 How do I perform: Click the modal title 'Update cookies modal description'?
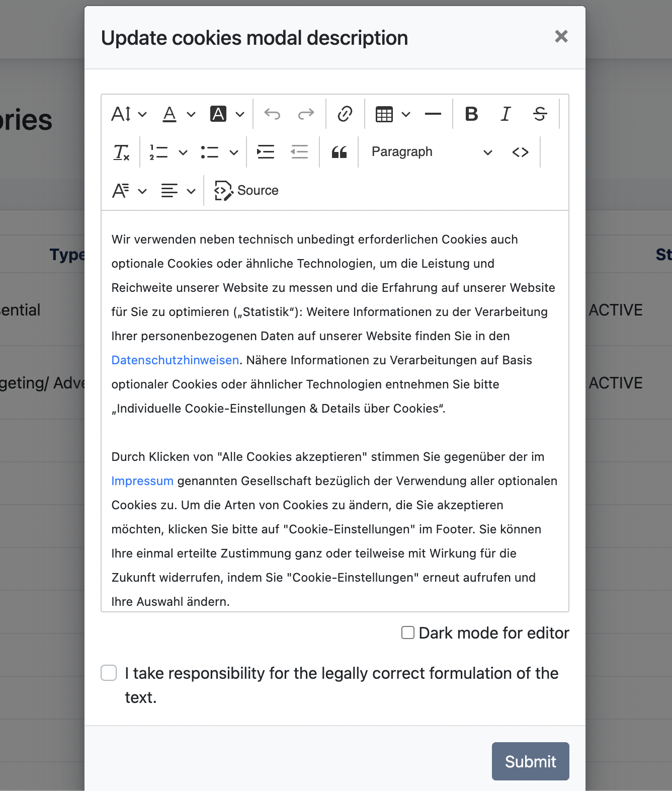(x=255, y=38)
